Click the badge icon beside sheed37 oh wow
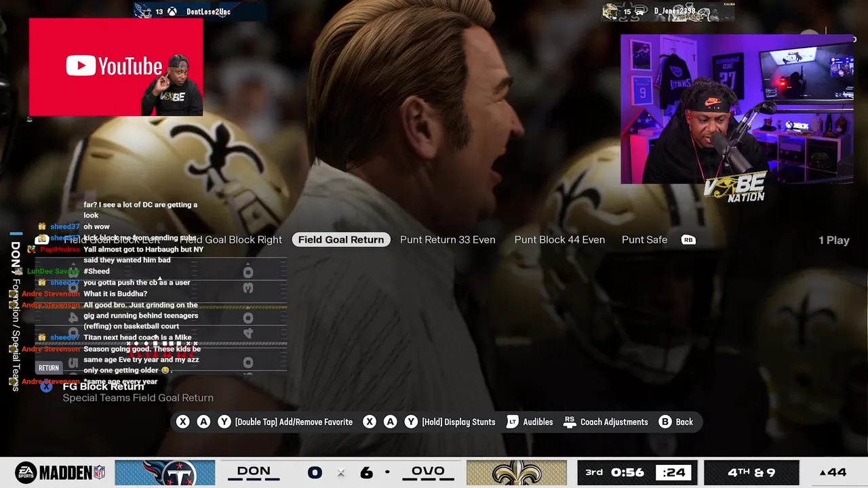 pyautogui.click(x=42, y=226)
